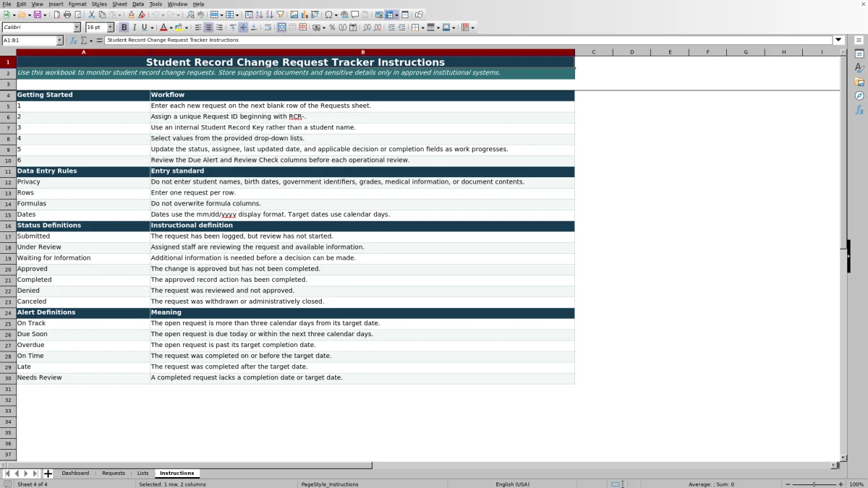Viewport: 868px width, 488px height.
Task: Toggle Align Bottom vertical alignment
Action: click(253, 27)
